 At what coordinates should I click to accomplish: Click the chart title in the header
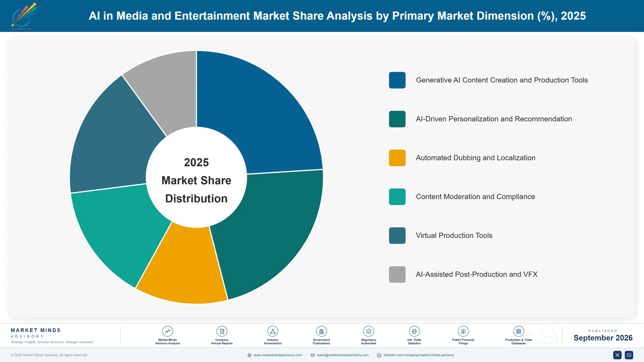coord(337,16)
